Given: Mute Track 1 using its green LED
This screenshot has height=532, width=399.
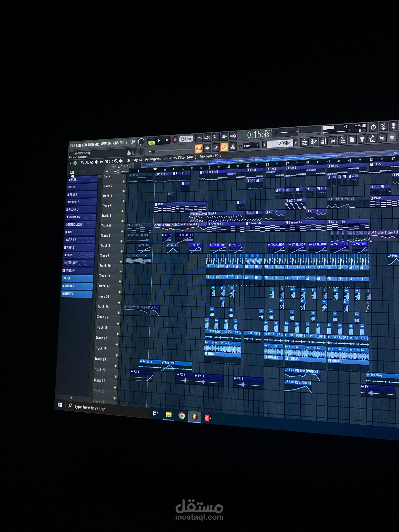Looking at the screenshot, I should [124, 181].
